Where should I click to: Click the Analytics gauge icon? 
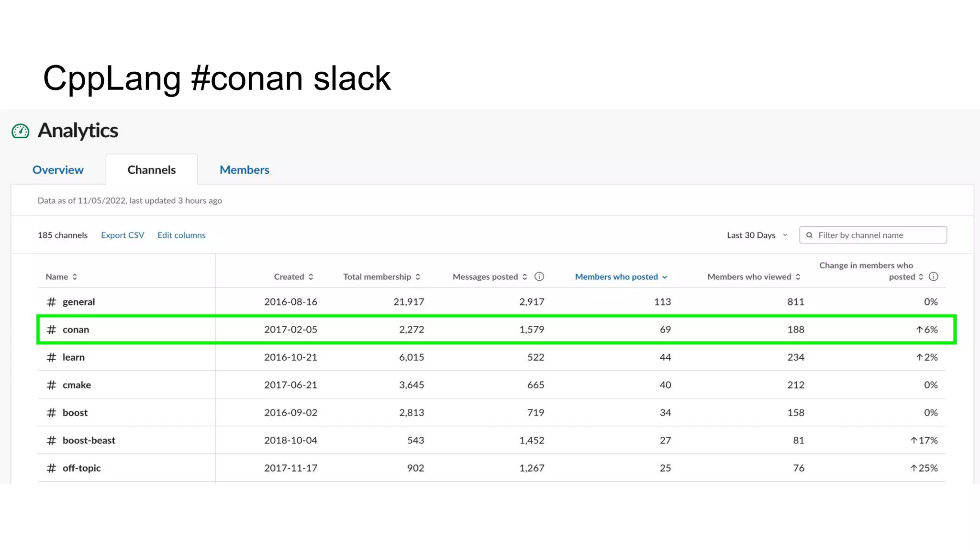click(x=21, y=131)
